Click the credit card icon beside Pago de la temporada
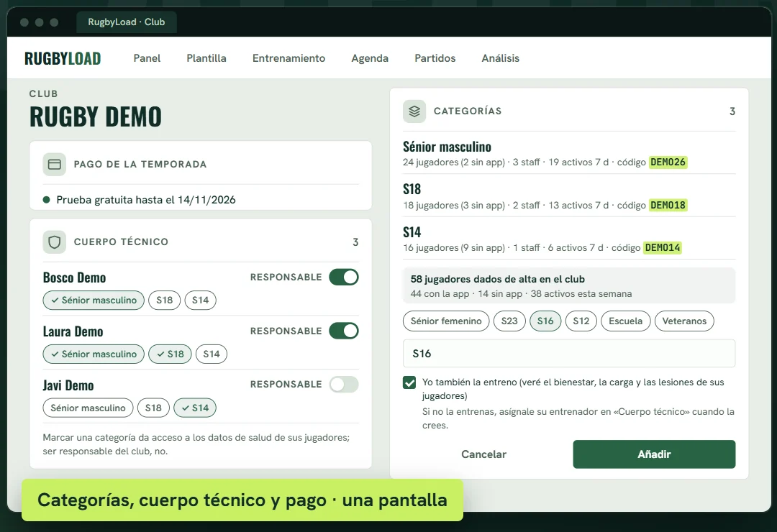The width and height of the screenshot is (777, 532). (55, 165)
